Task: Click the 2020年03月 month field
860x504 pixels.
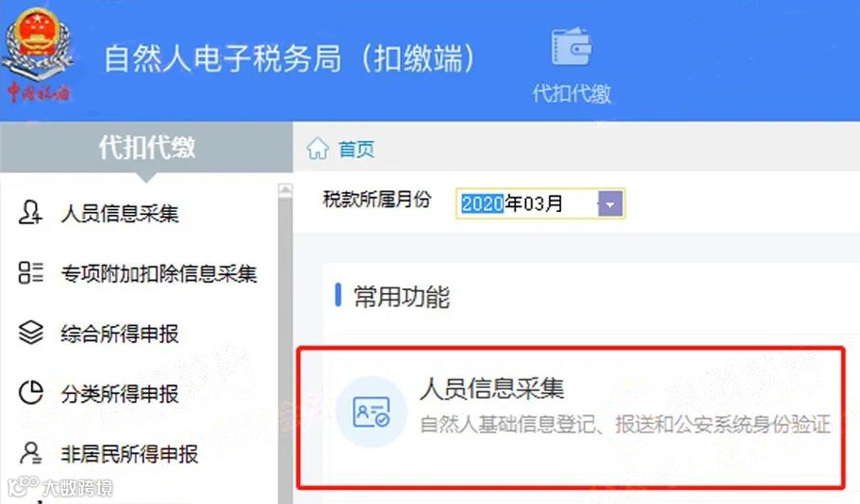Action: 539,203
